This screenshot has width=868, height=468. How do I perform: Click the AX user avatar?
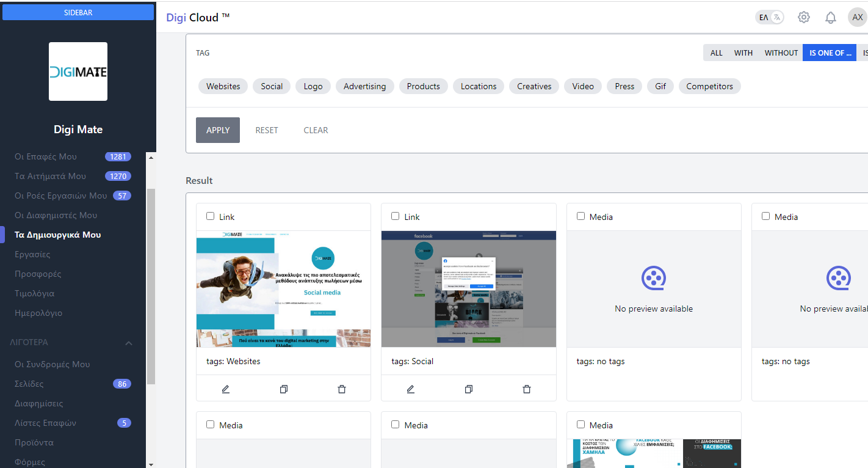pyautogui.click(x=857, y=18)
